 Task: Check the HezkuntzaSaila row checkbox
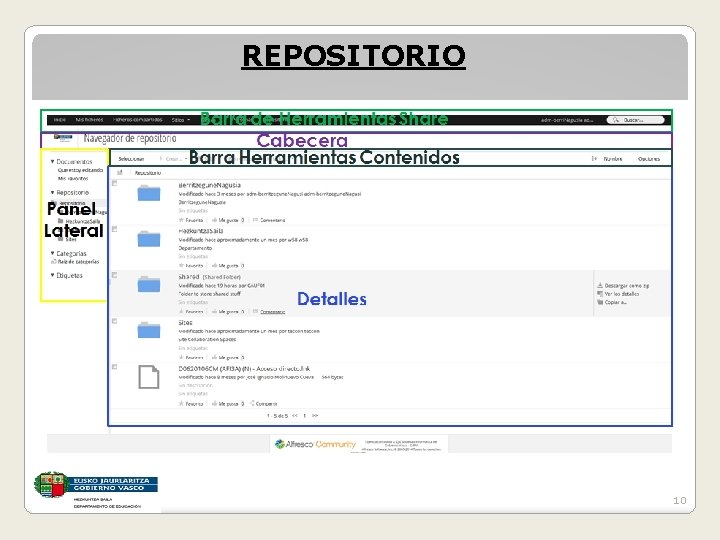point(114,229)
